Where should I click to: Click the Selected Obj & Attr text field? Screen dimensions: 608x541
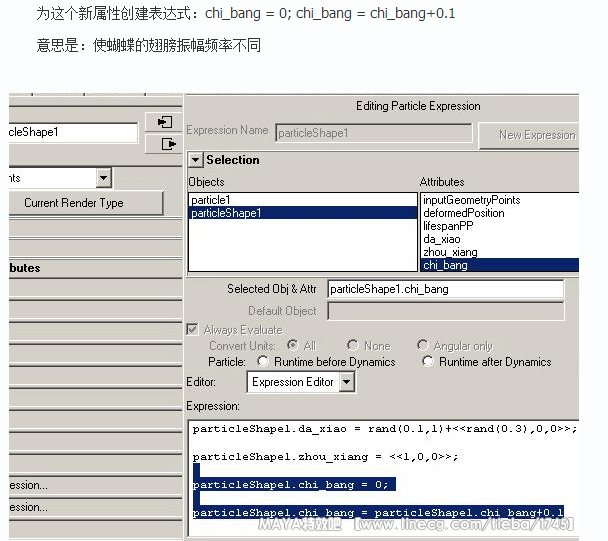(445, 289)
